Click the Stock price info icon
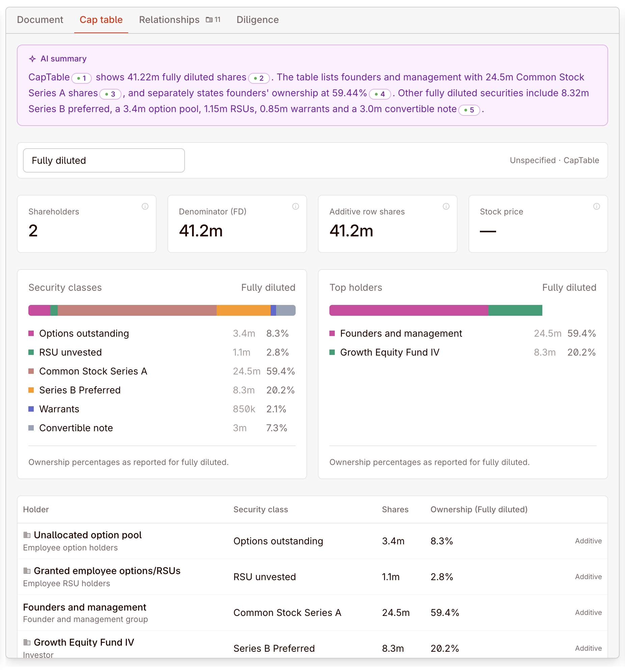The height and width of the screenshot is (672, 625). tap(596, 206)
